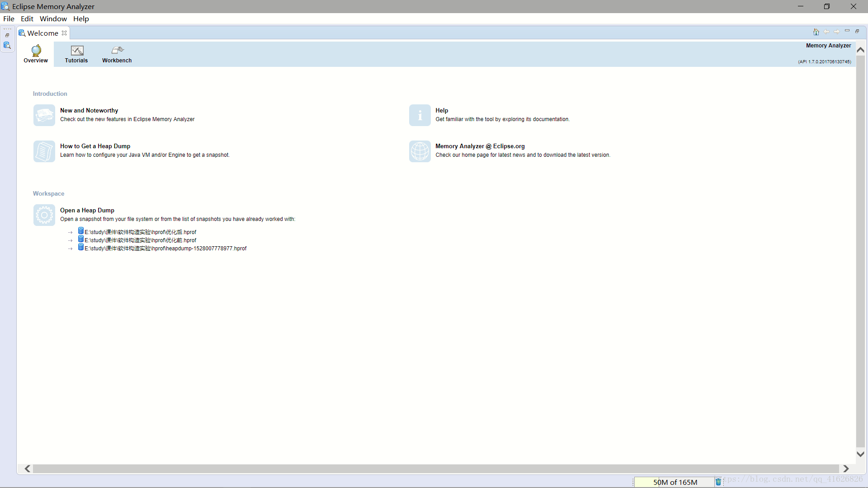
Task: Go to the Workbench
Action: 117,54
